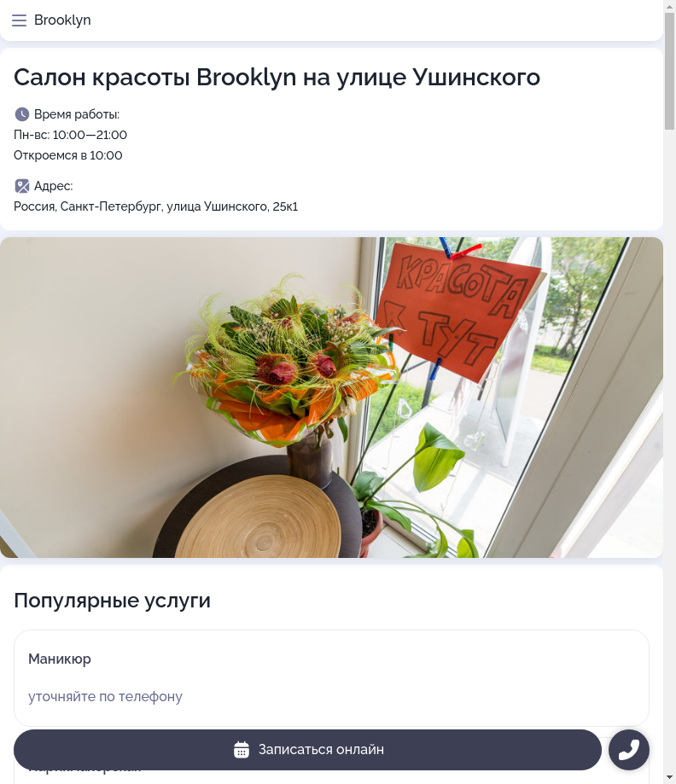The height and width of the screenshot is (784, 676).
Task: Click the scrollbar down arrow
Action: (669, 778)
